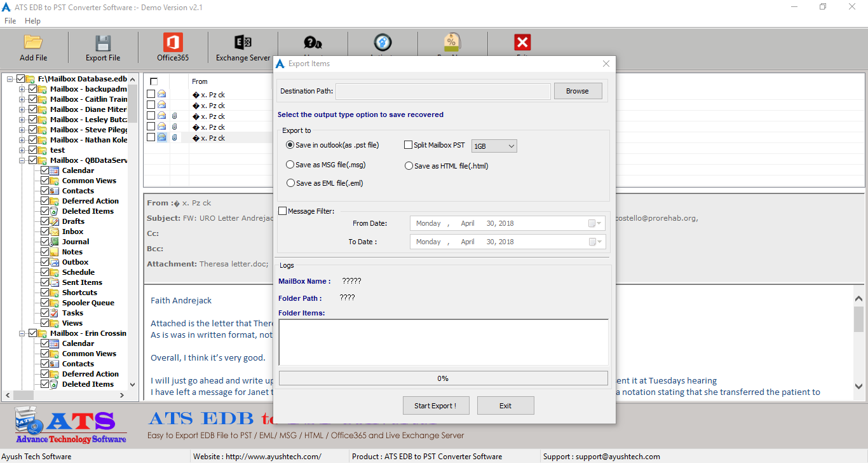
Task: Click the Buy Now price tag icon
Action: pyautogui.click(x=452, y=43)
